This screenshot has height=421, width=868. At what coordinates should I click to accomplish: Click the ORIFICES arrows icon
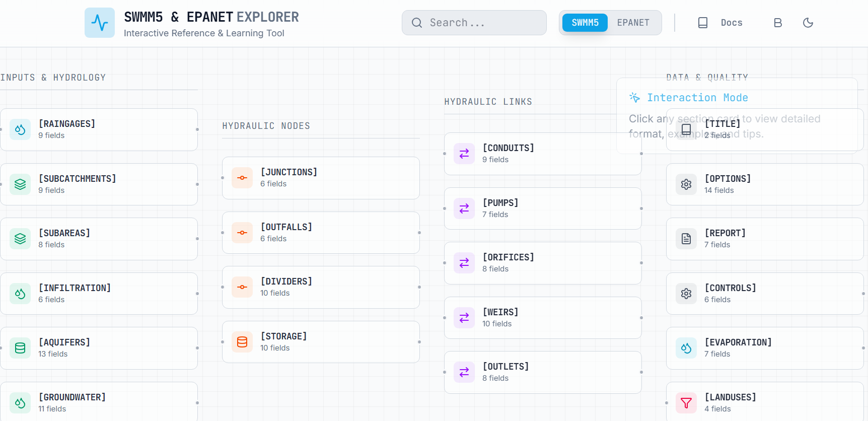point(464,263)
